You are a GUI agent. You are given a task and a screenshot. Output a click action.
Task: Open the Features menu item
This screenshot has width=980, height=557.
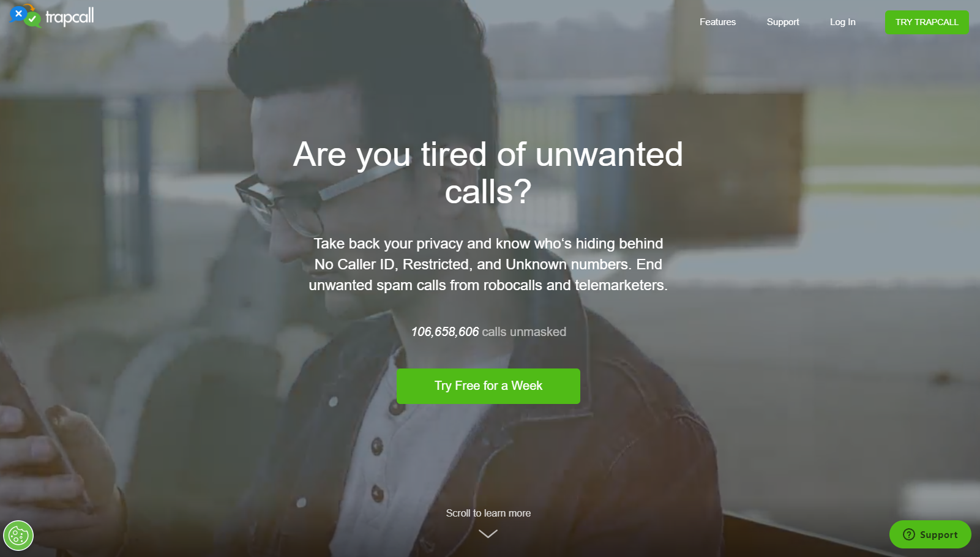[717, 22]
